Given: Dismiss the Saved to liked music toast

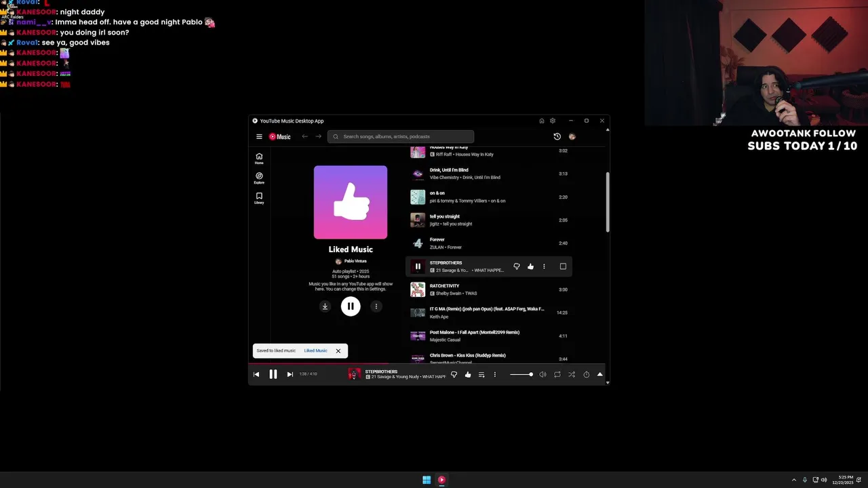Looking at the screenshot, I should (x=338, y=350).
